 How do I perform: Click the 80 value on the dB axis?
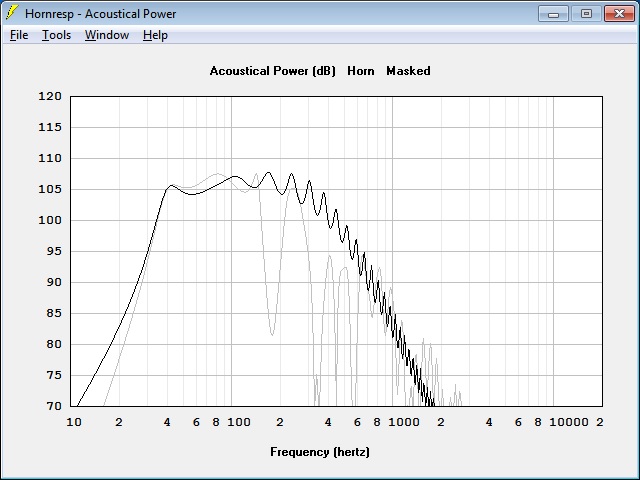coord(53,344)
